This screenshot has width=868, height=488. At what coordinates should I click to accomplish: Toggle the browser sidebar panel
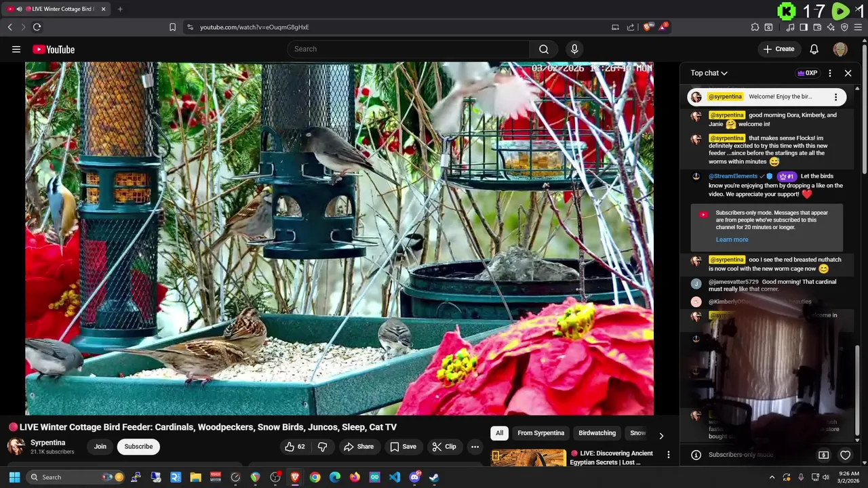804,27
